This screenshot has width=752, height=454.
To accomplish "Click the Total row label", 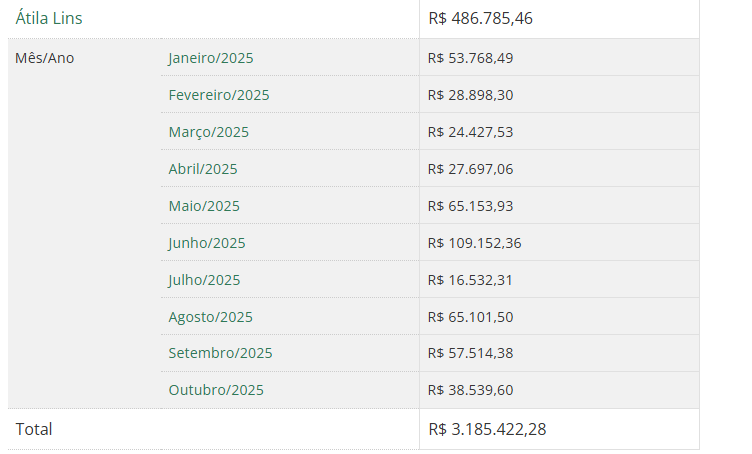I will coord(34,429).
